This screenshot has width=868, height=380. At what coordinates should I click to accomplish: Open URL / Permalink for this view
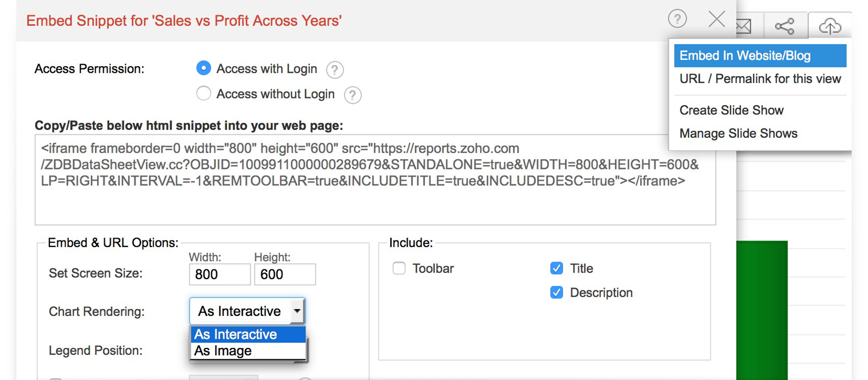tap(759, 79)
